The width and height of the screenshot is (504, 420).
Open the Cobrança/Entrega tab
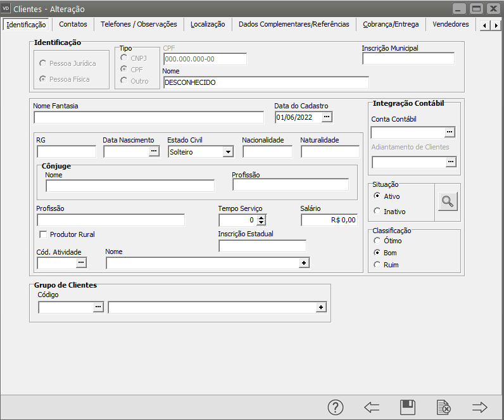tap(390, 24)
